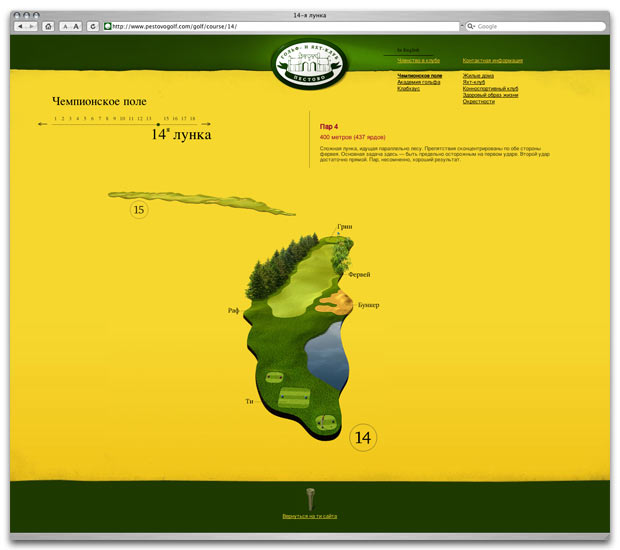Open the Google search magnifier dropdown

[471, 26]
